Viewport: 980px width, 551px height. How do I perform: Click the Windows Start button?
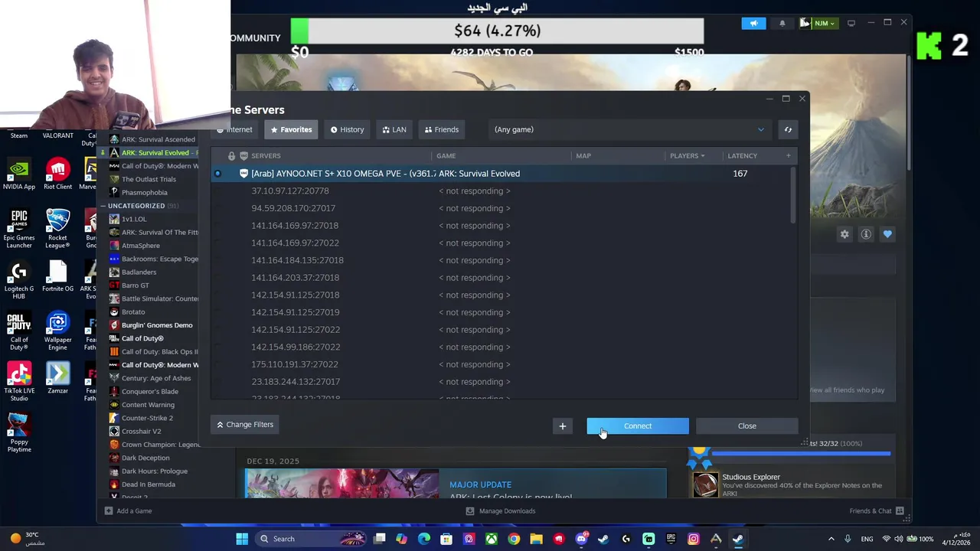(242, 539)
